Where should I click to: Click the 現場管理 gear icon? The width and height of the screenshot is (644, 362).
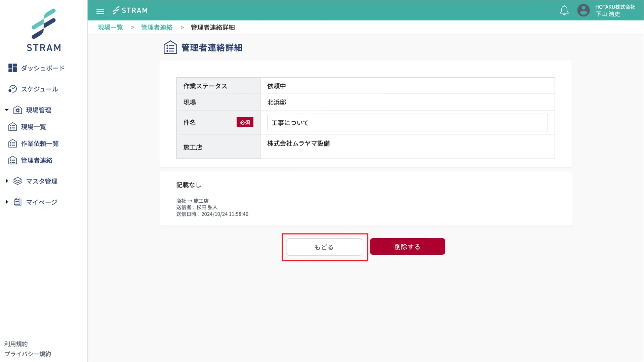18,110
